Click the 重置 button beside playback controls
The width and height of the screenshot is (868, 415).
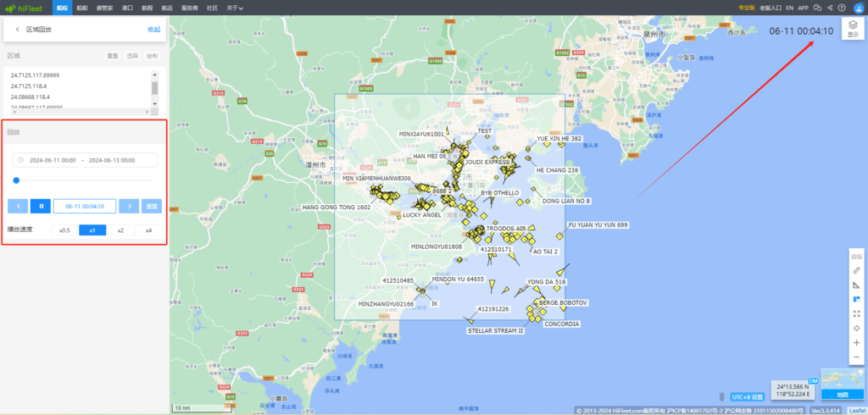(x=152, y=207)
